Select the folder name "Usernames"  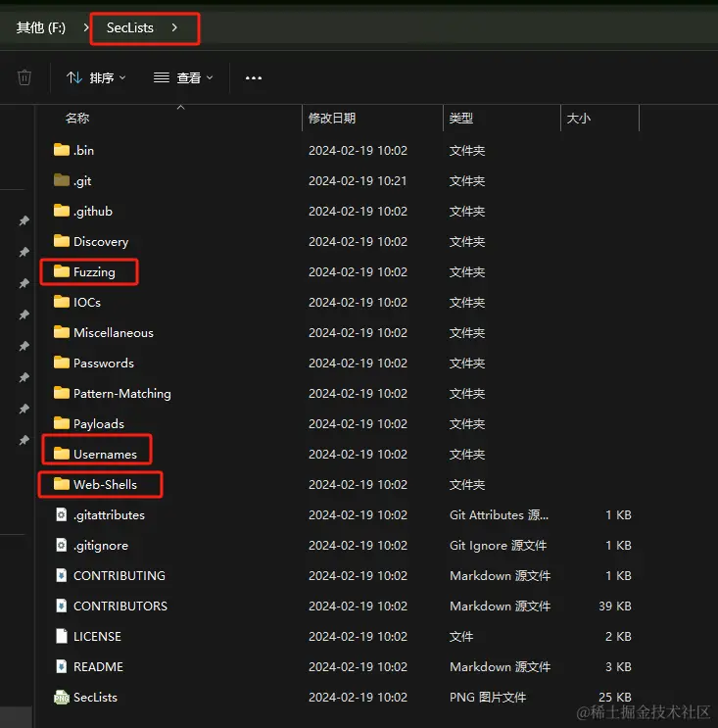coord(105,454)
